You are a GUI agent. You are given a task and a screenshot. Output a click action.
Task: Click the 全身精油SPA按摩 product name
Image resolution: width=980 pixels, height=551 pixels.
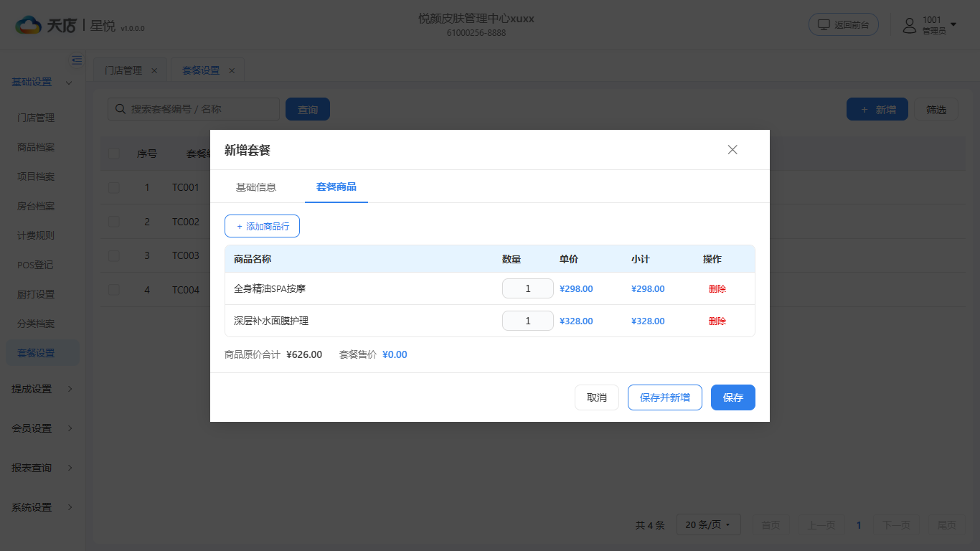[x=270, y=288]
